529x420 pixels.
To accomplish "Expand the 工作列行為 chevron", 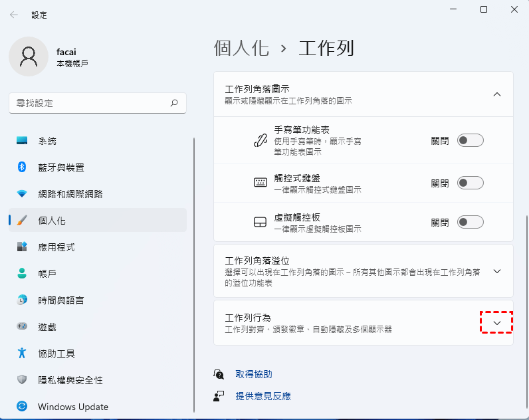I will pyautogui.click(x=496, y=322).
